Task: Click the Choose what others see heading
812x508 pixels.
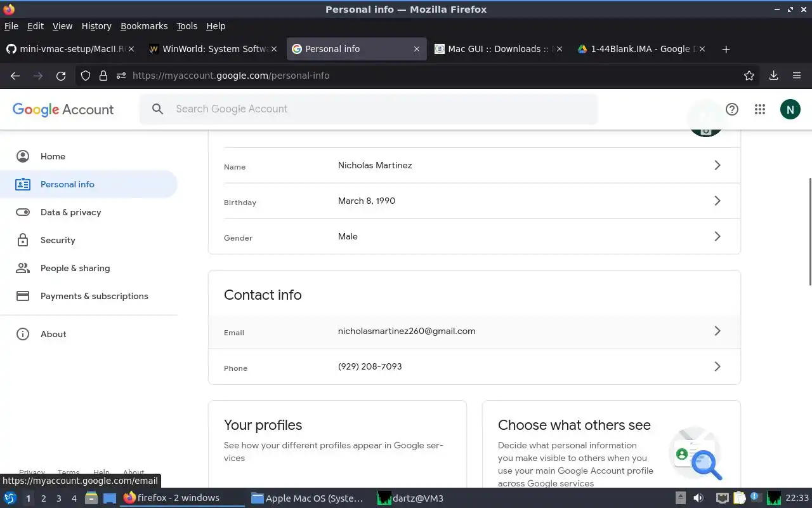Action: [574, 425]
